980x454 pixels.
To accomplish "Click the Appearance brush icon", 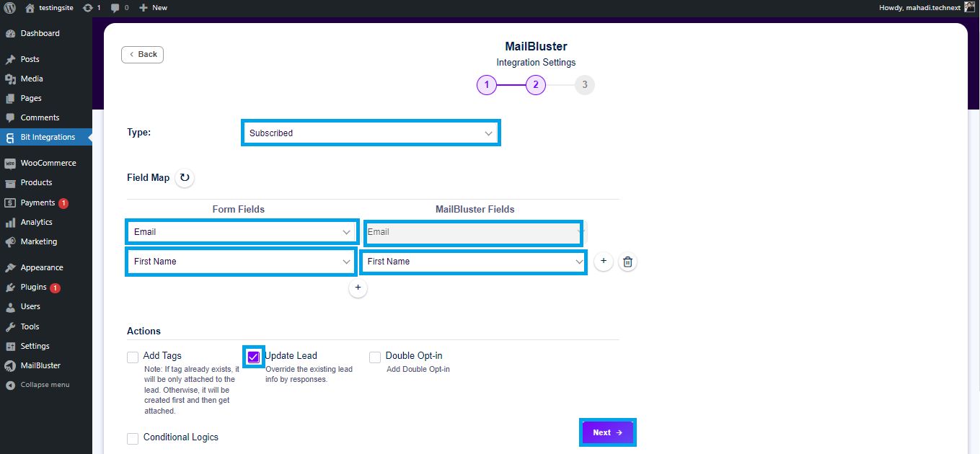I will pyautogui.click(x=10, y=267).
